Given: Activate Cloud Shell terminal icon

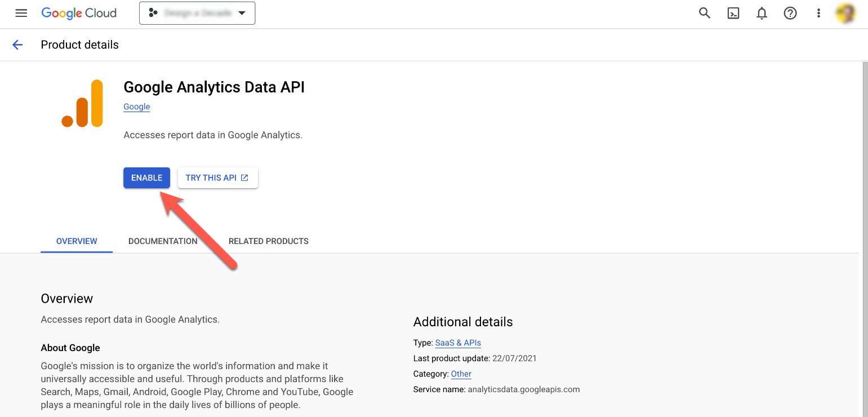Looking at the screenshot, I should (733, 13).
